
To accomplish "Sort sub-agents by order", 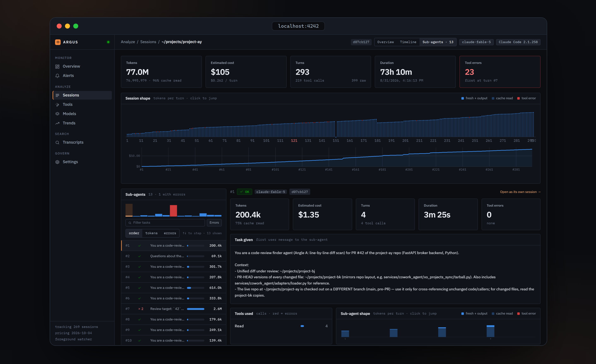I will (134, 233).
